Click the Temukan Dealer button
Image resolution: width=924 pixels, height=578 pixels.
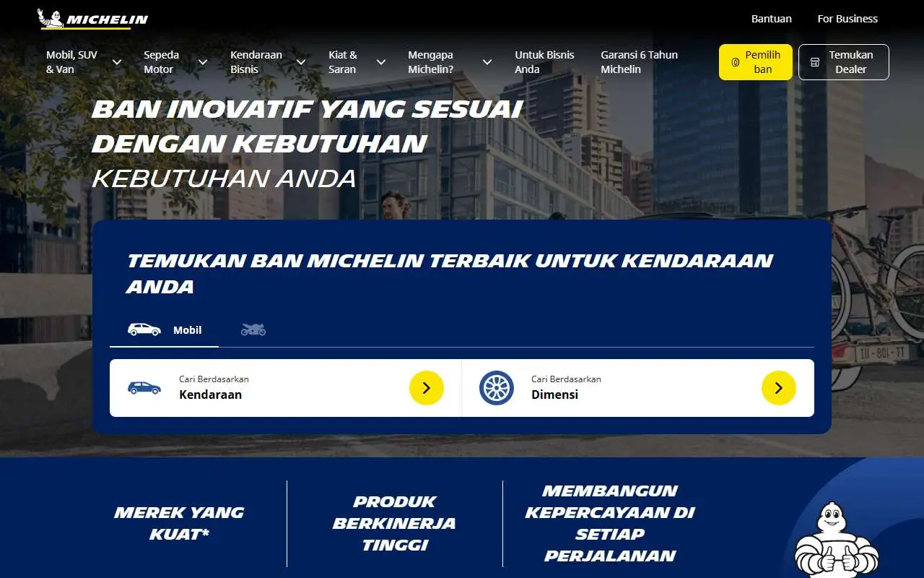tap(844, 62)
